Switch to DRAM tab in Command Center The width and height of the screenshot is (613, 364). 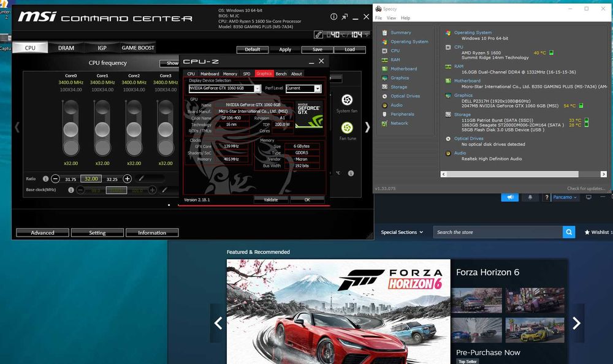66,48
